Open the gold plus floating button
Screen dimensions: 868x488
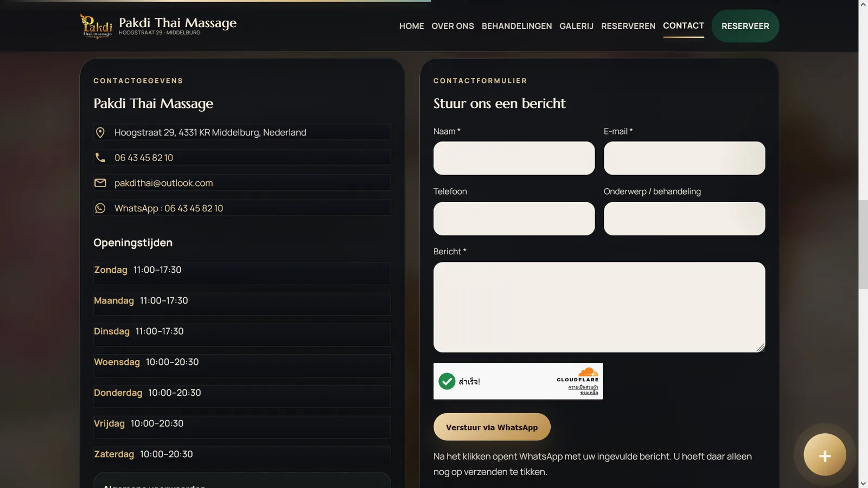click(825, 455)
